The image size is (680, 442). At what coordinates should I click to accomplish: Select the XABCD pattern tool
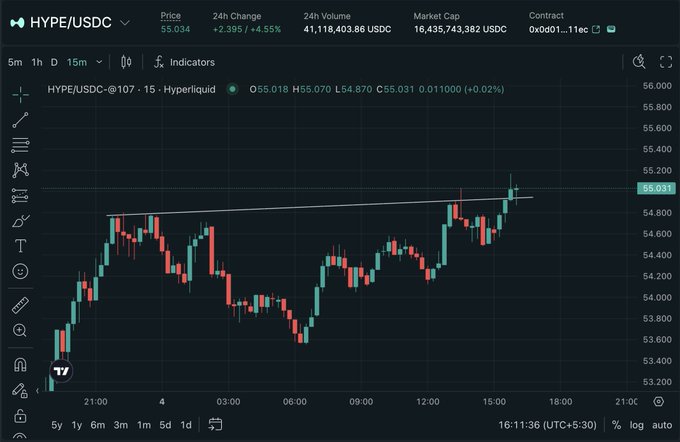coord(20,170)
